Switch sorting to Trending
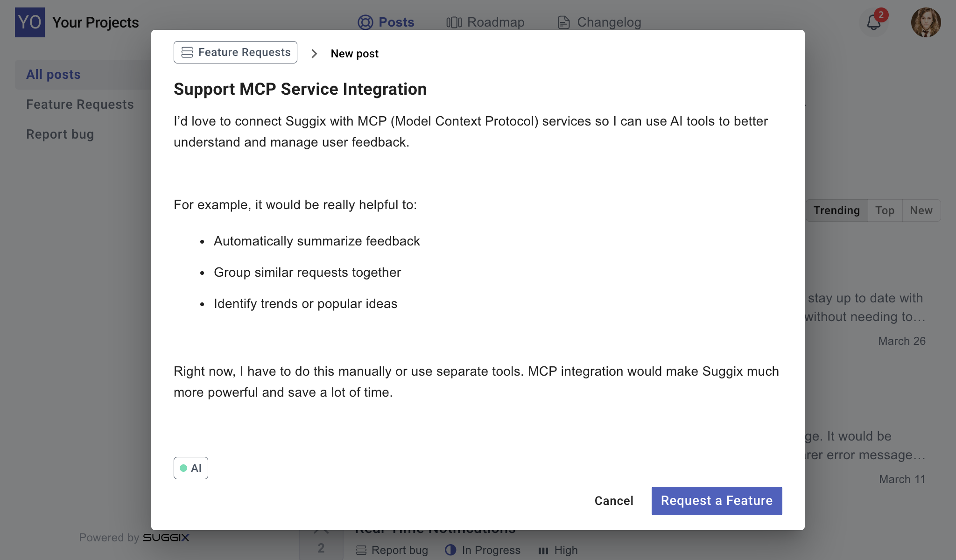Image resolution: width=956 pixels, height=560 pixels. click(x=836, y=210)
